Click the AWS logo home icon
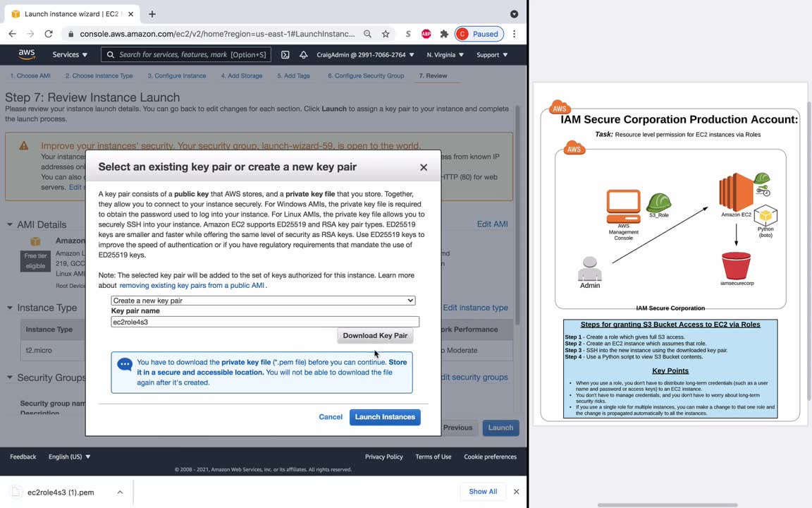This screenshot has height=508, width=812. pos(26,54)
